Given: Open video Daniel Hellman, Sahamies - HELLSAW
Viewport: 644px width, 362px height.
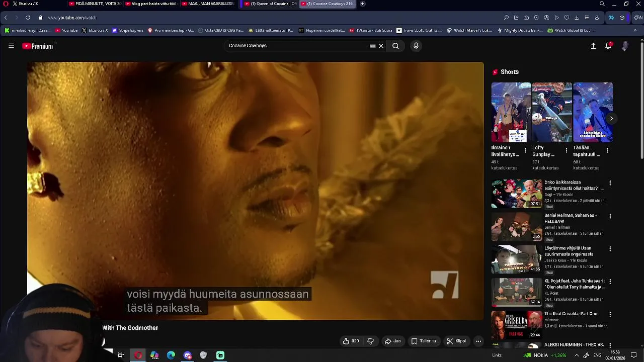Looking at the screenshot, I should click(x=571, y=218).
